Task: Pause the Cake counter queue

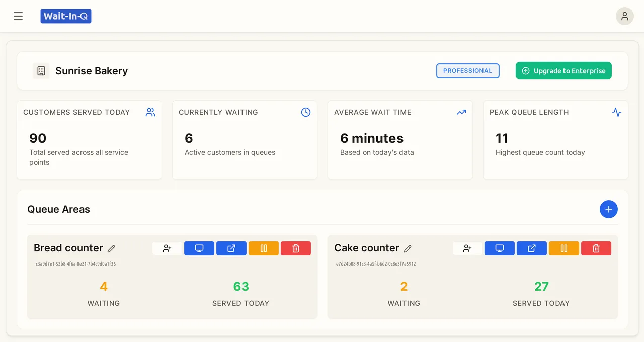Action: (x=564, y=248)
